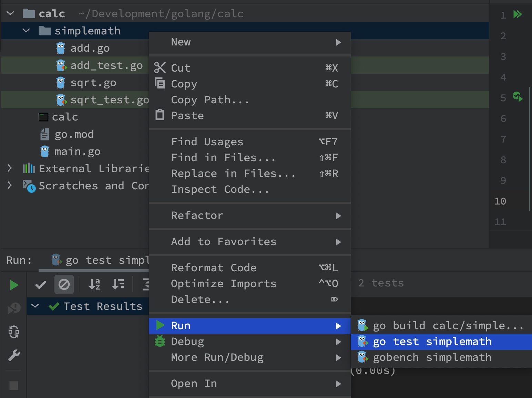Open add_test.go file

(x=106, y=65)
